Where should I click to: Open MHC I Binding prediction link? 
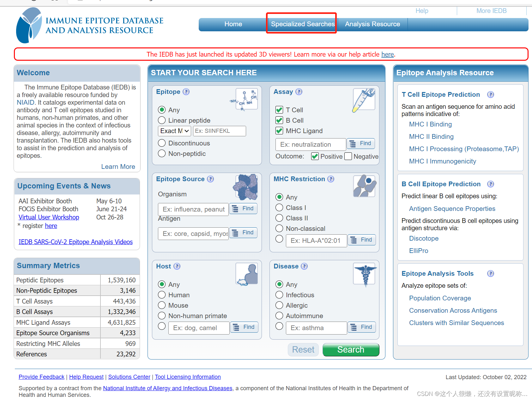(x=430, y=125)
